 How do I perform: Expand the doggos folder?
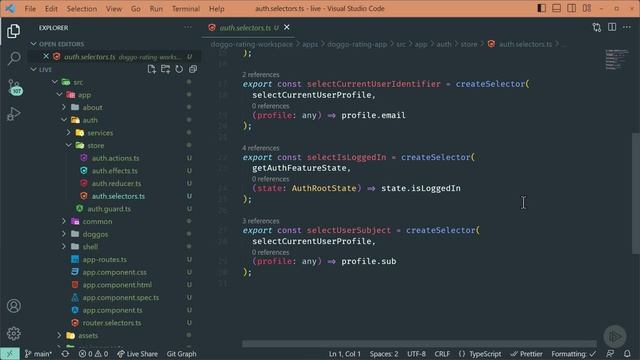click(64, 234)
